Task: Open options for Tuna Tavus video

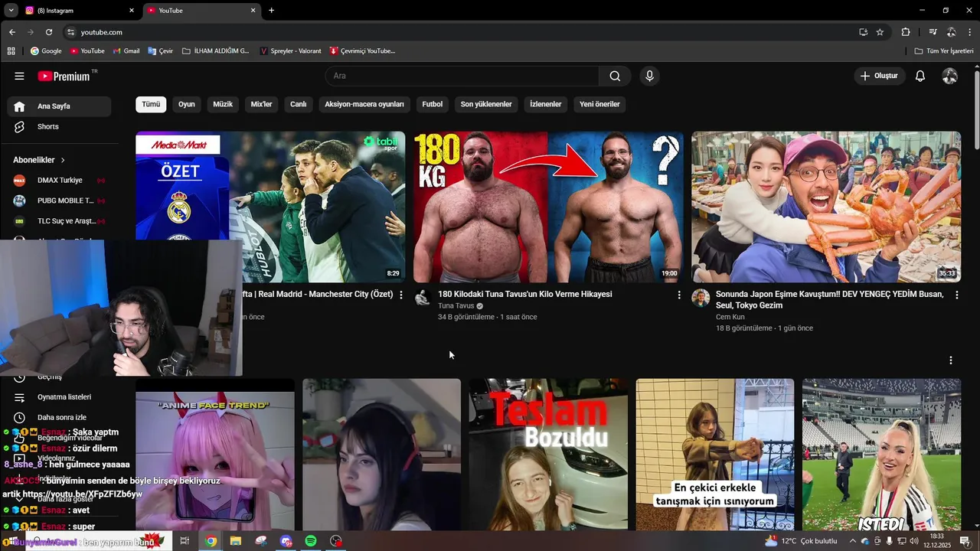Action: tap(679, 295)
